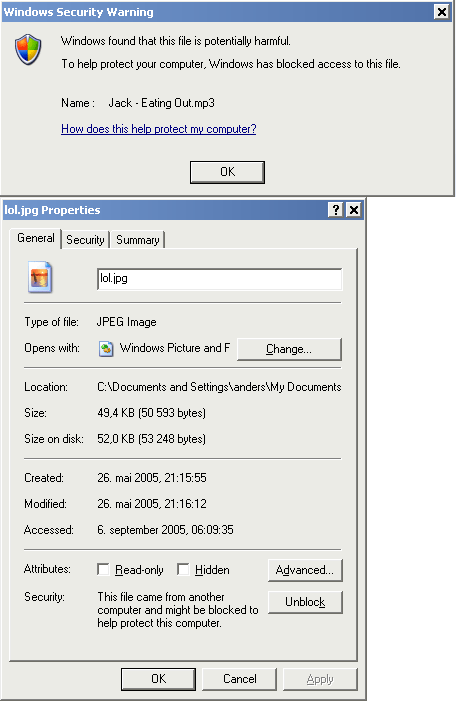Cancel the Properties dialog
Image resolution: width=456 pixels, height=701 pixels.
pos(240,679)
